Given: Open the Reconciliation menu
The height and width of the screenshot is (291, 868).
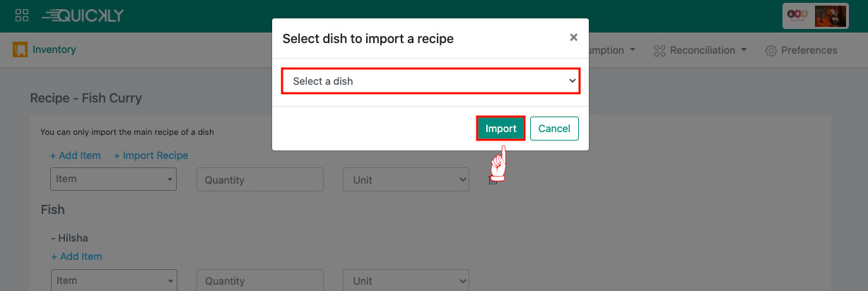Looking at the screenshot, I should [708, 50].
